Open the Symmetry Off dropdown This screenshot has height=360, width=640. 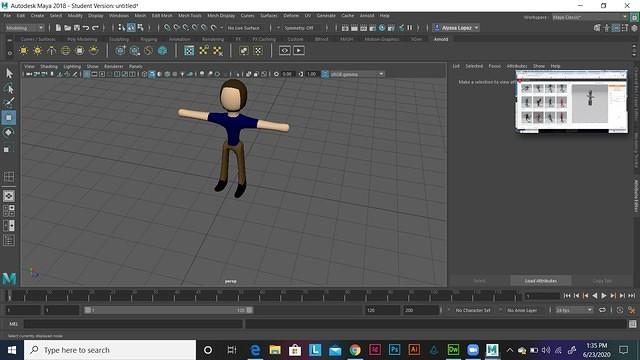coord(300,28)
